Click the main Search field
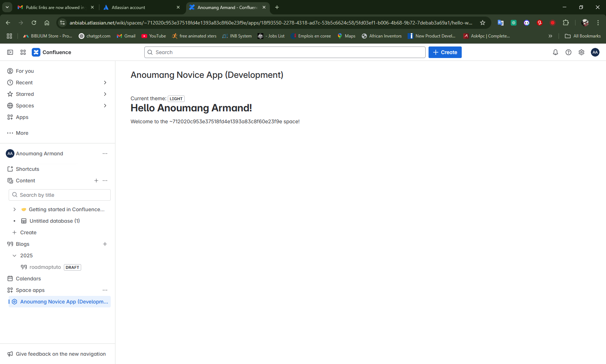Viewport: 606px width, 364px height. click(285, 52)
